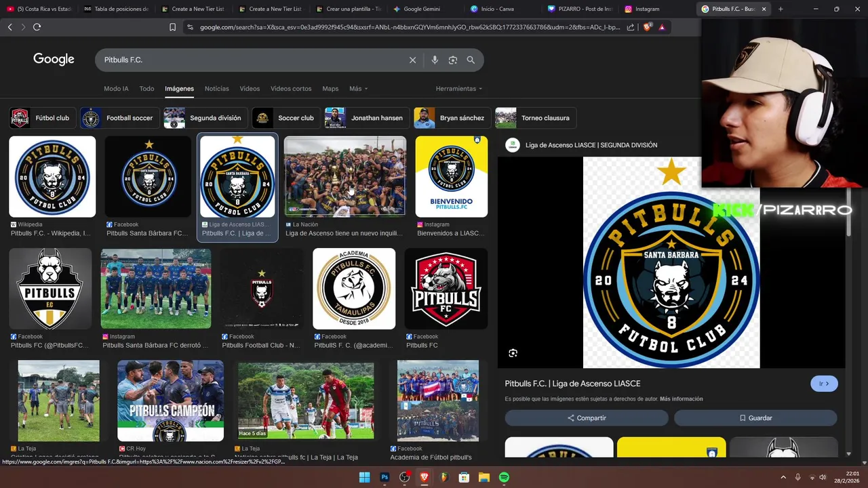Click the Ir button in preview panel
The height and width of the screenshot is (488, 868).
point(824,384)
